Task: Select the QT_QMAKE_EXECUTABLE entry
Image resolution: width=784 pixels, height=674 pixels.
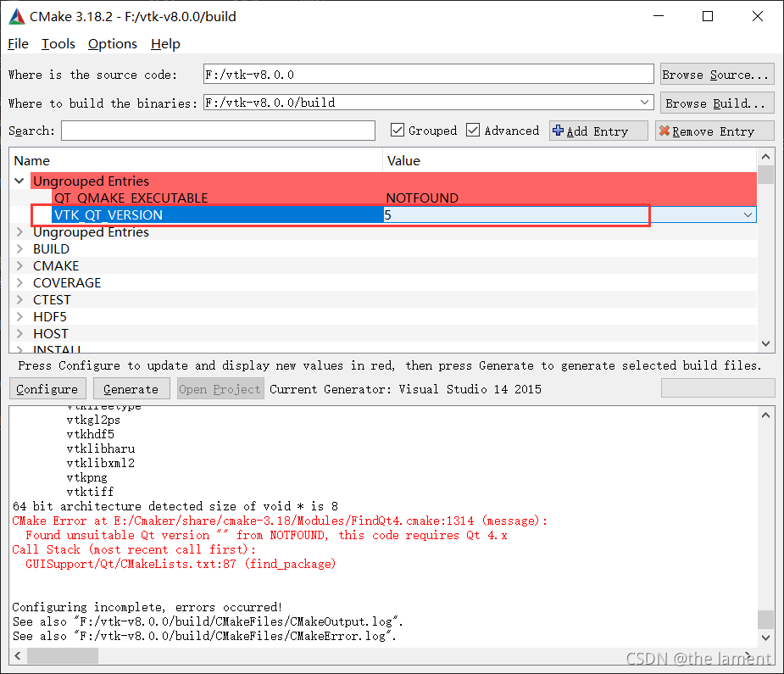Action: click(131, 198)
